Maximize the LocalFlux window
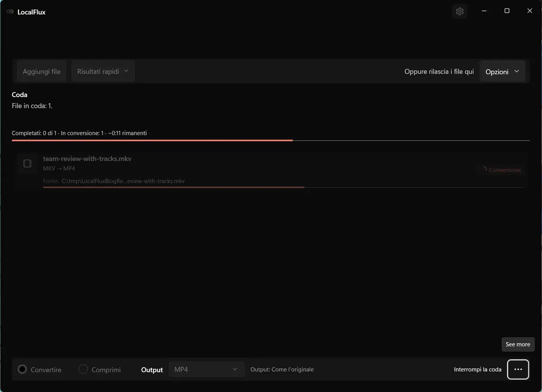Image resolution: width=542 pixels, height=392 pixels. click(x=507, y=11)
